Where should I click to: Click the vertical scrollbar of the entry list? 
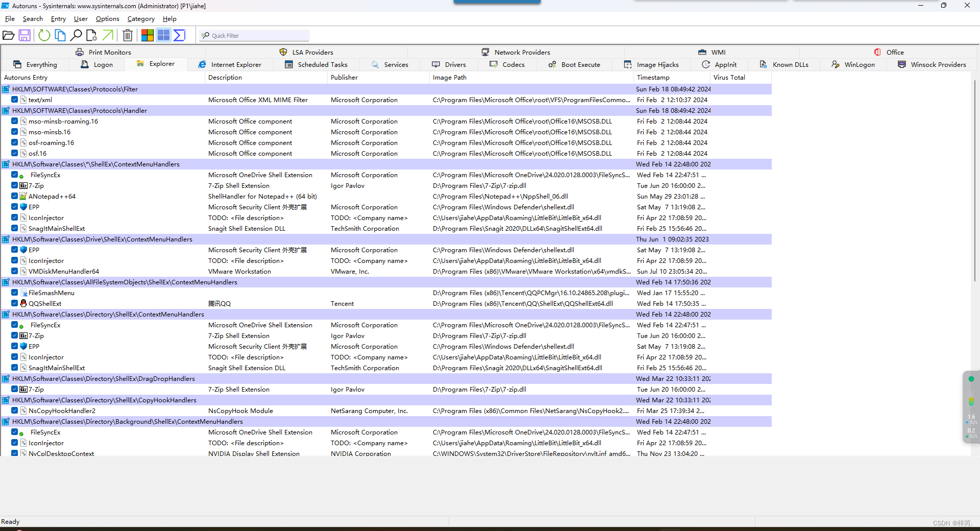pos(975,180)
